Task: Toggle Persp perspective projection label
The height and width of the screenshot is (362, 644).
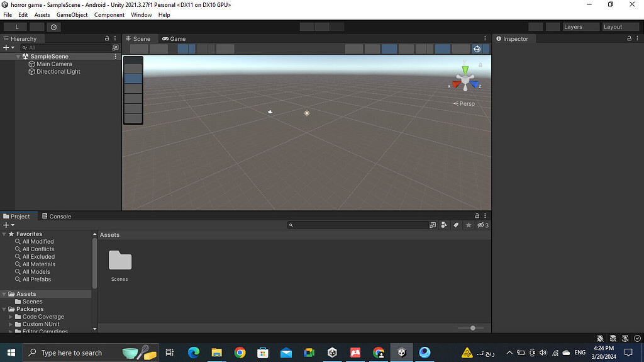Action: (x=464, y=104)
